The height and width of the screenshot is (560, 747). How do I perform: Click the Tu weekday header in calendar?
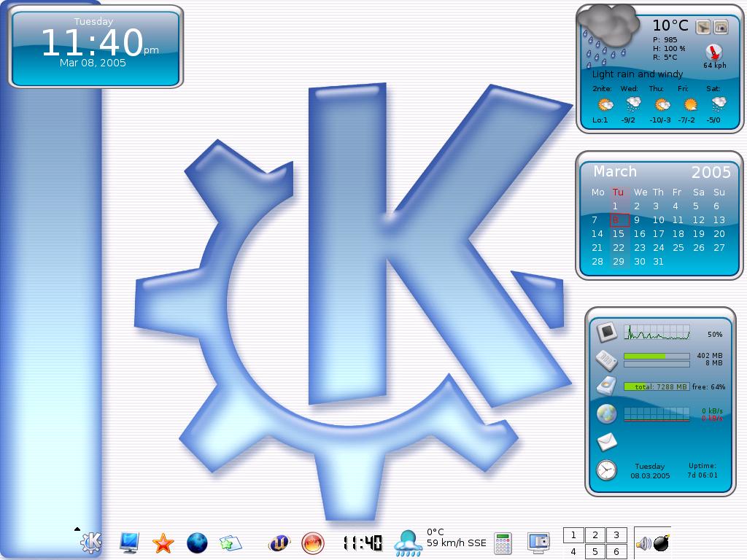[x=618, y=192]
